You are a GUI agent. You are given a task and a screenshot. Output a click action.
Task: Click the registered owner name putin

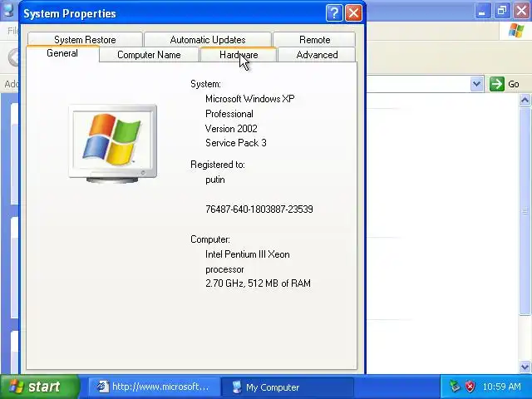[215, 180]
